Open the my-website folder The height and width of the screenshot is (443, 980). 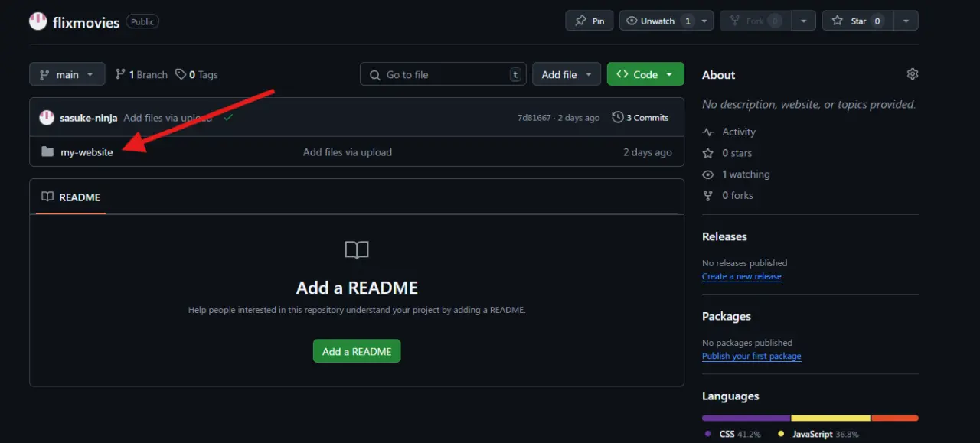pyautogui.click(x=87, y=152)
